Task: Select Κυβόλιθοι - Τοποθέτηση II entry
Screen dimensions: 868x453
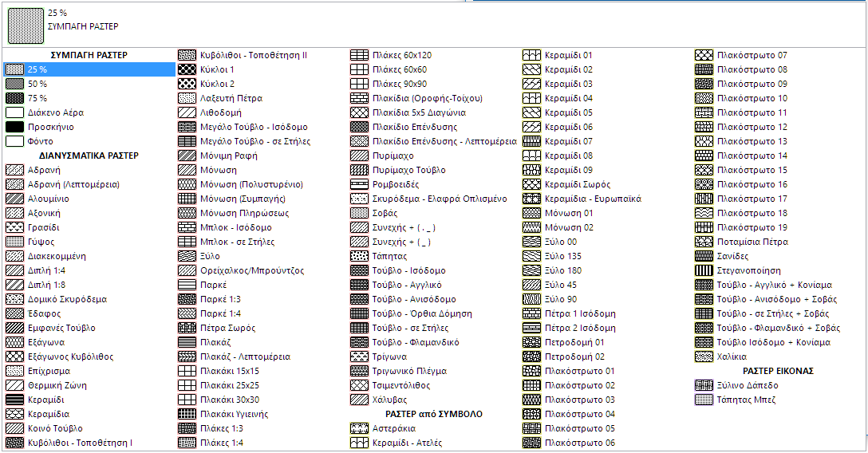Action: coord(254,55)
